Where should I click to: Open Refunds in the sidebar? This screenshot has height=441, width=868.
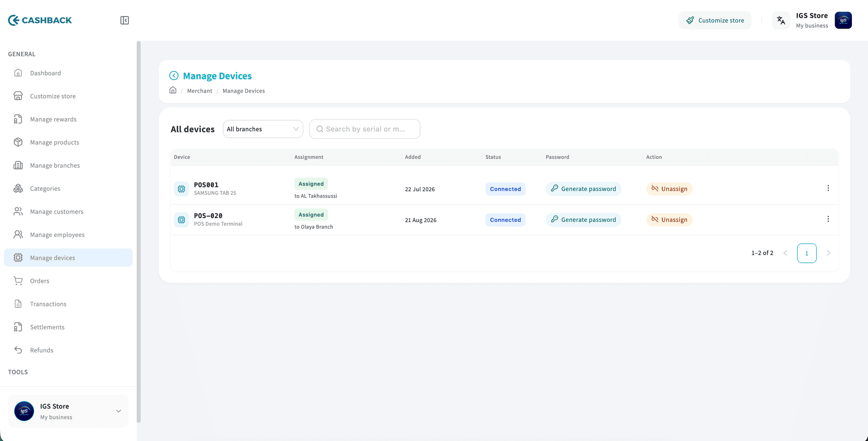[68, 350]
